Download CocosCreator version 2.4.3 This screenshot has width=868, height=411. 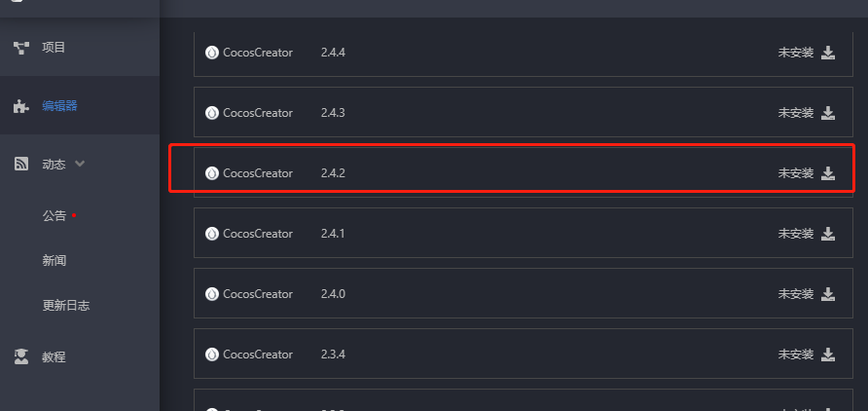[x=828, y=113]
